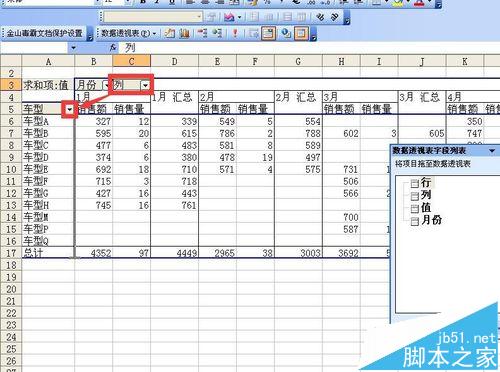Screen dimensions: 500x372
Task: Refresh pivot data with the red exclamation icon
Action: (x=235, y=33)
